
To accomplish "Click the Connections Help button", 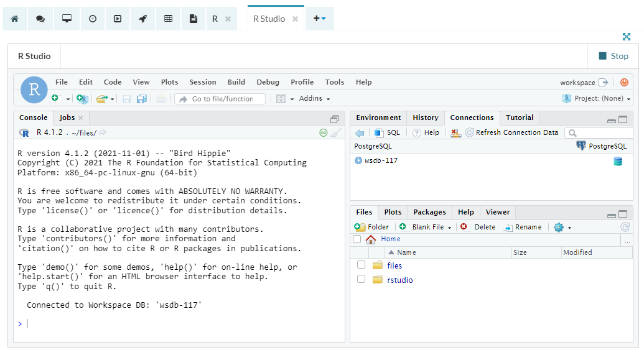I will [x=426, y=132].
